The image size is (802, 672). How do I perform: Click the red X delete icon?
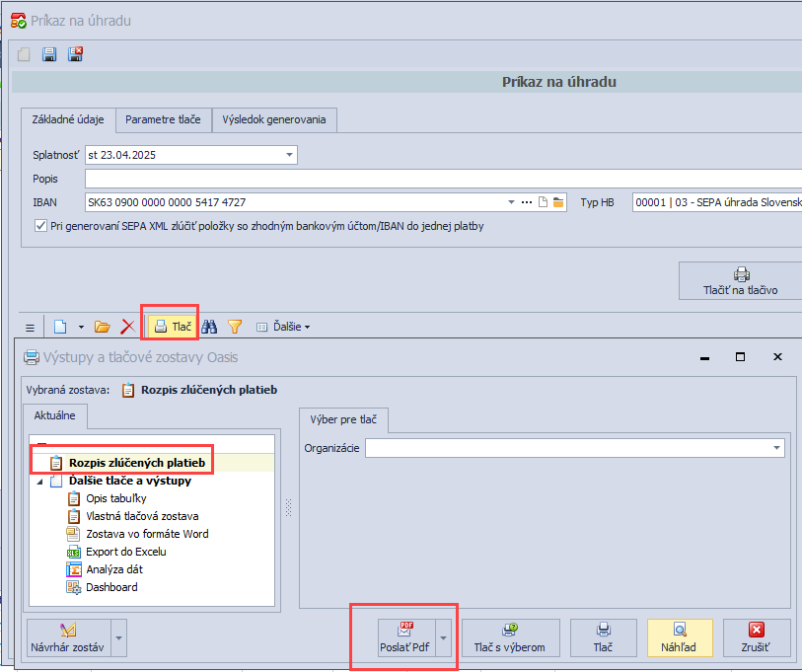coord(127,326)
